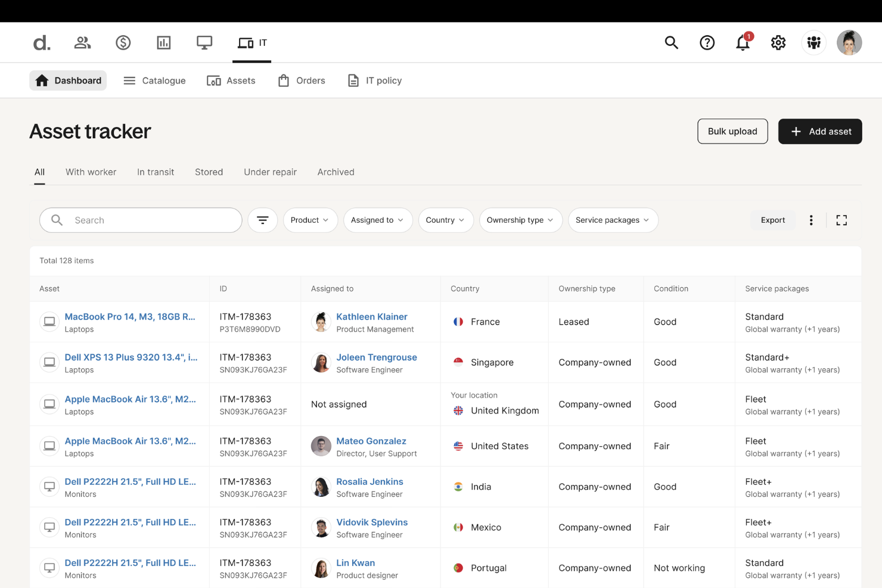Click the Add asset button
The image size is (882, 588).
[x=820, y=131]
